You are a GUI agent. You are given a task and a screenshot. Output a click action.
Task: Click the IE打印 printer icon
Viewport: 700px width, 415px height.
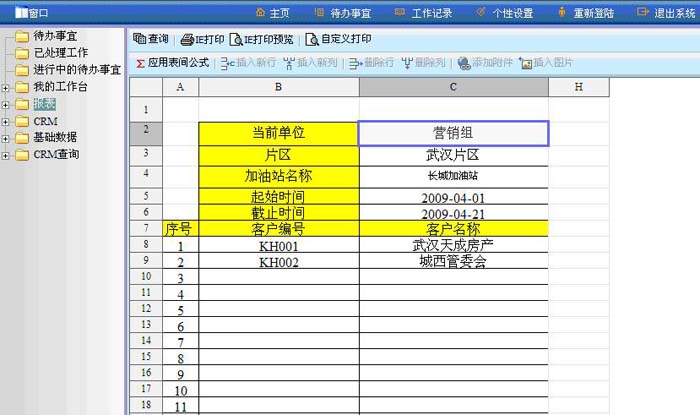click(187, 40)
